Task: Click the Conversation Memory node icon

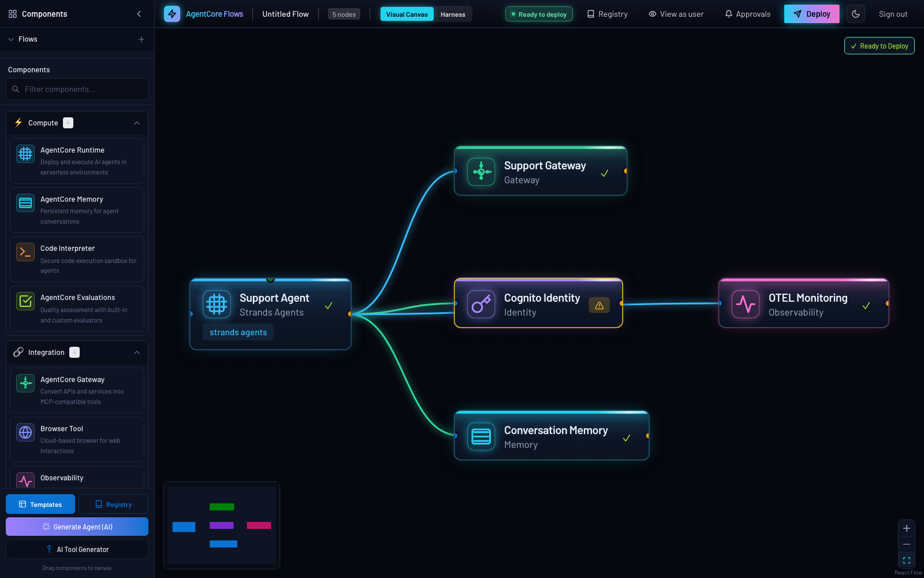Action: click(x=481, y=436)
